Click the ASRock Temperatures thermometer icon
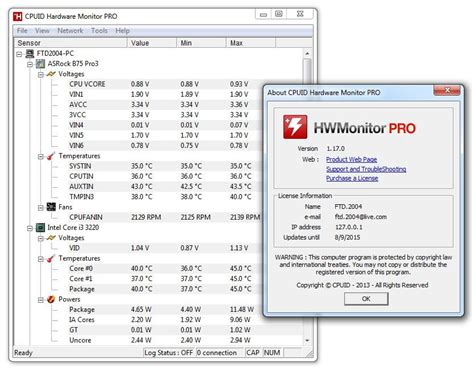The height and width of the screenshot is (371, 474). [51, 156]
